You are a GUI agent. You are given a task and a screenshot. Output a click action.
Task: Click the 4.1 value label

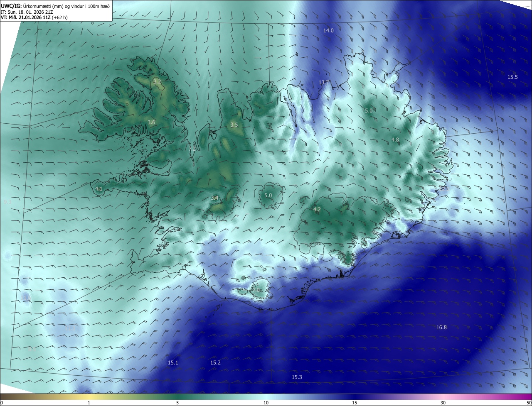(x=99, y=189)
